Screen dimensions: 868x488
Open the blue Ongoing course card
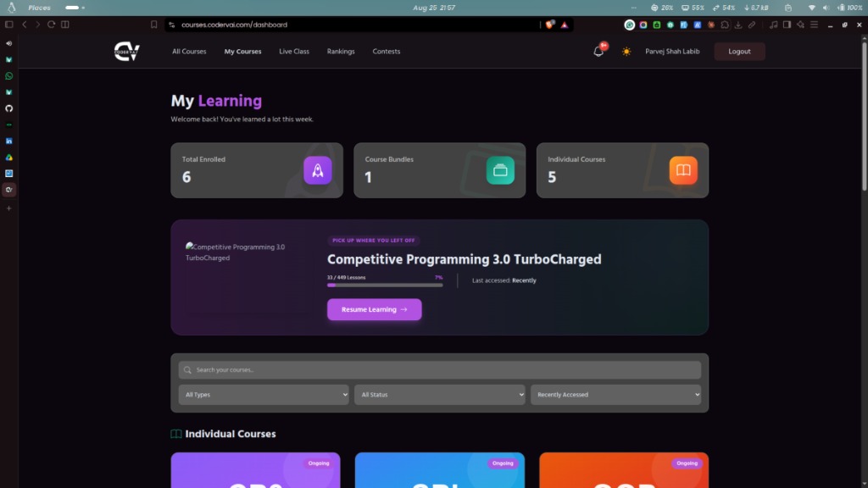point(440,470)
